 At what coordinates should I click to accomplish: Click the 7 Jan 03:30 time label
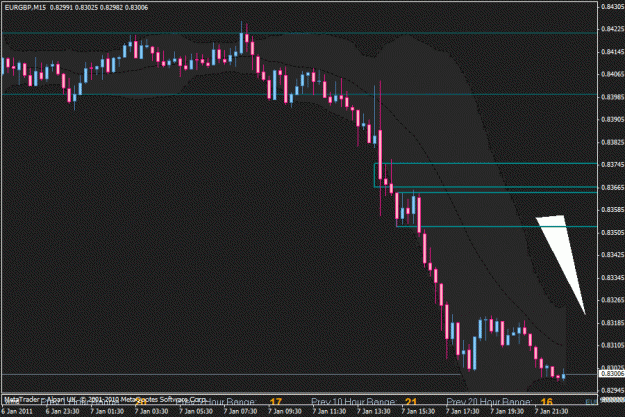coord(151,411)
